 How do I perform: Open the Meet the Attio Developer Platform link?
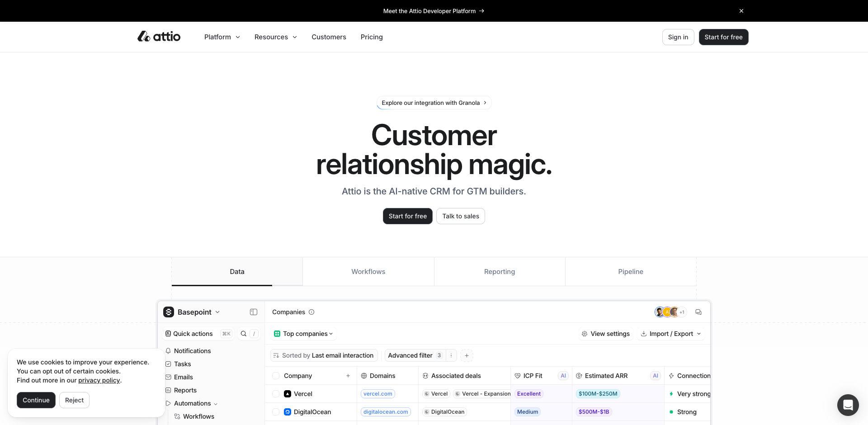434,11
